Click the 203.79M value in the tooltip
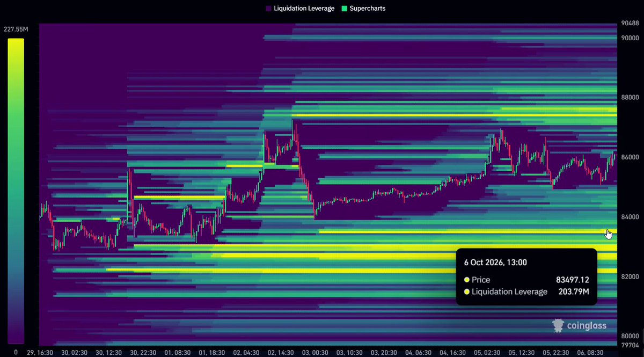 click(x=574, y=292)
